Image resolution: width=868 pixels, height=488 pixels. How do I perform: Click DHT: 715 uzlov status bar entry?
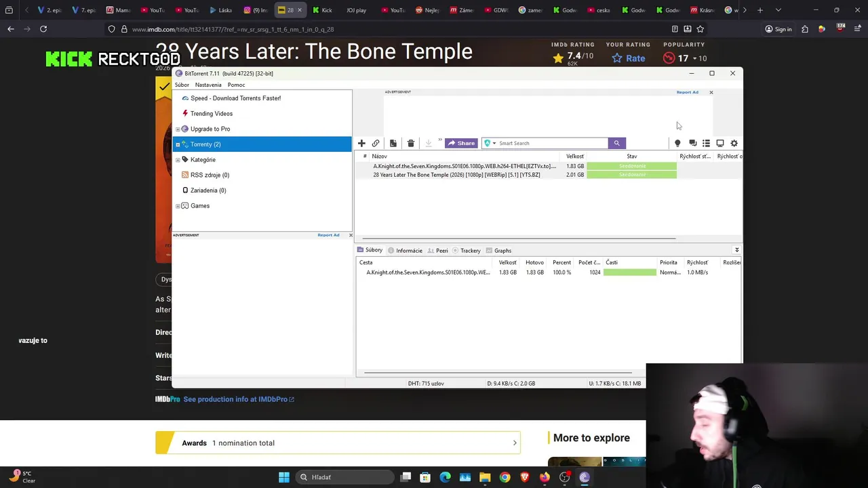[426, 384]
